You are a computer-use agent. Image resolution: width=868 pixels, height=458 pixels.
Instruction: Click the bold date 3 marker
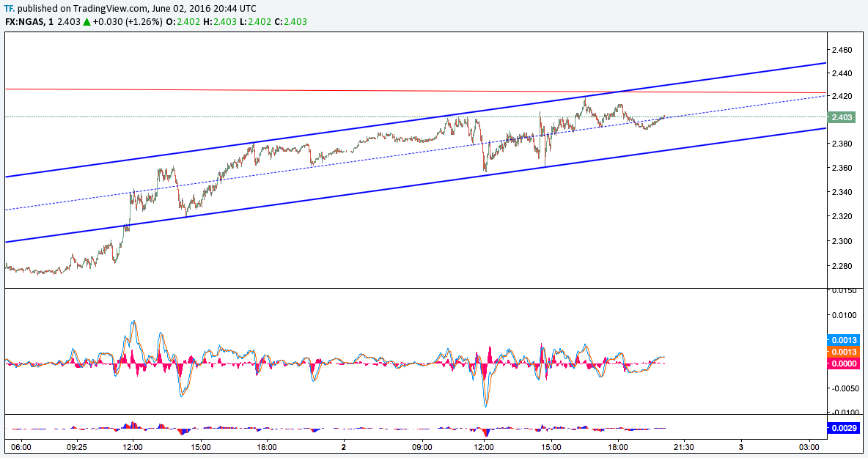(740, 447)
